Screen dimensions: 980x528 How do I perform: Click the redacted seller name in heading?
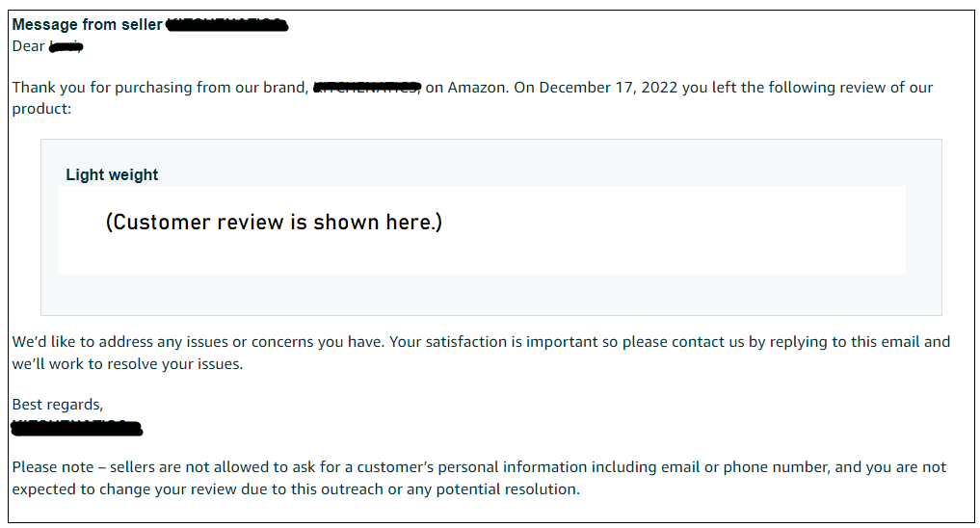click(227, 25)
